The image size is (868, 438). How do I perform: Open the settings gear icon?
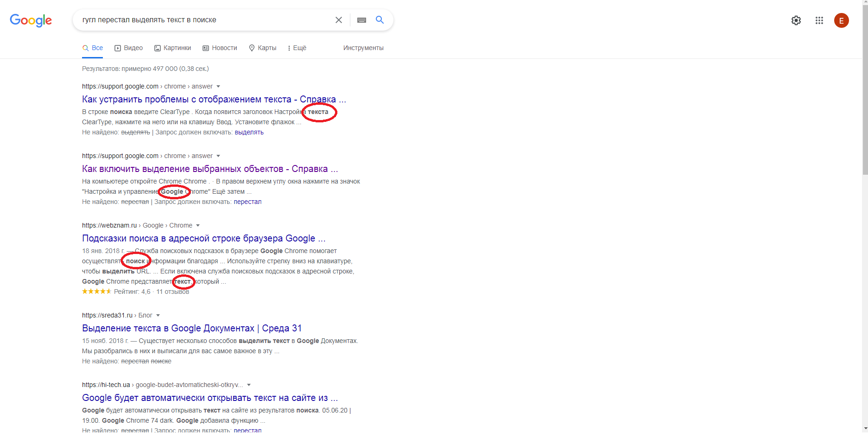(796, 20)
